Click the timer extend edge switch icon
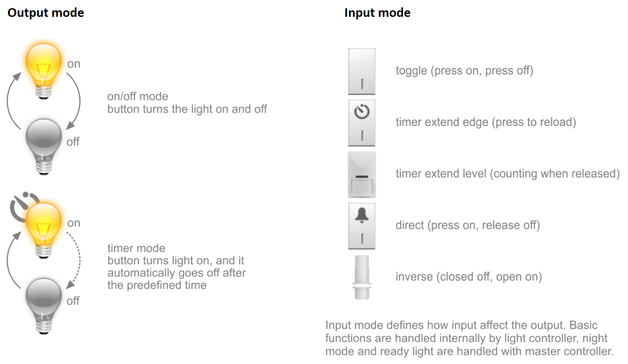The height and width of the screenshot is (364, 628). coord(362,123)
